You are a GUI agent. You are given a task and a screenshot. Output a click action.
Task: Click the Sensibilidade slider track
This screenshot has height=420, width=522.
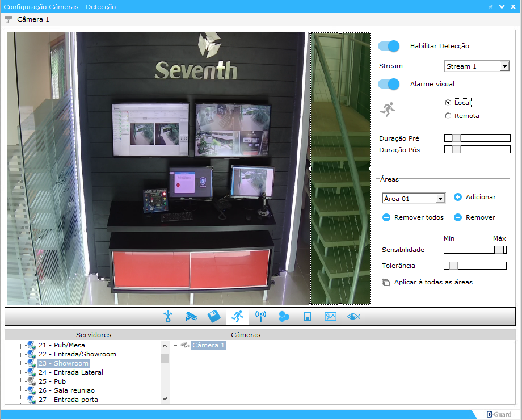[468, 250]
